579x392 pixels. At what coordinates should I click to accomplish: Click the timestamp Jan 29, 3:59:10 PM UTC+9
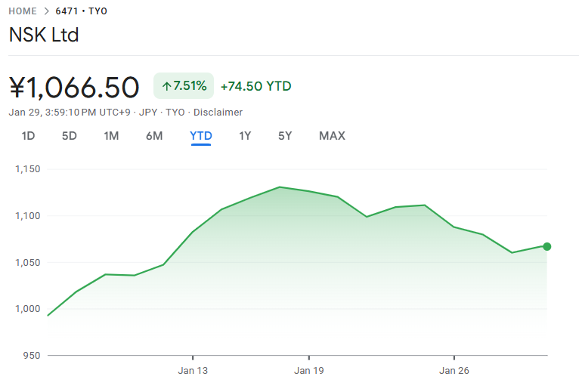(70, 113)
